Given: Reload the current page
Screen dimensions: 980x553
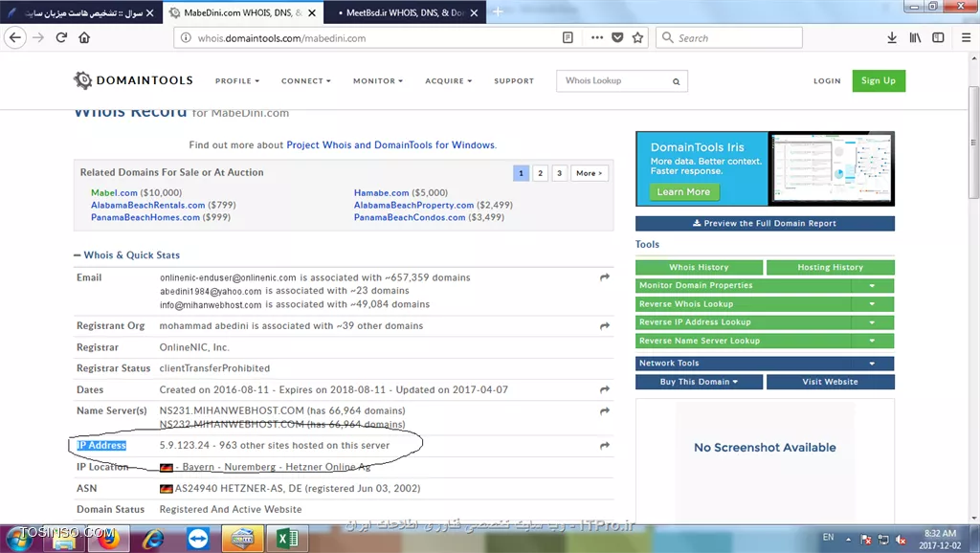Looking at the screenshot, I should (x=61, y=37).
